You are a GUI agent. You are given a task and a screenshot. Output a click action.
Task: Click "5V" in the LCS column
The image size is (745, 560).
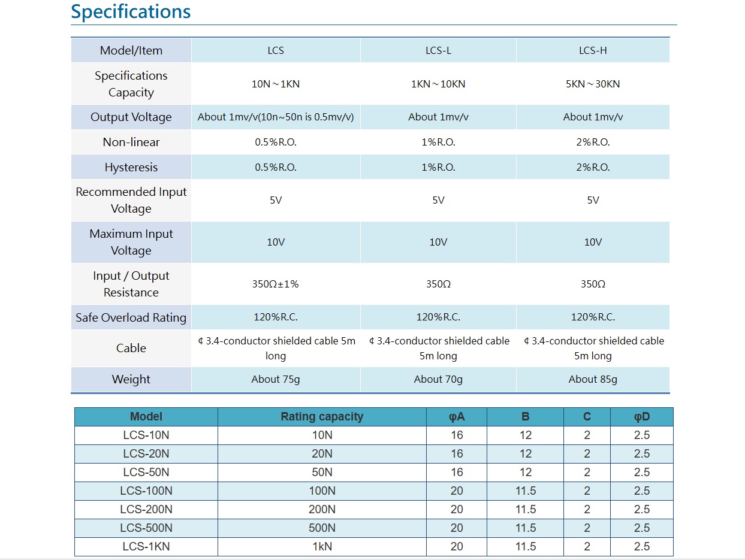pos(276,200)
